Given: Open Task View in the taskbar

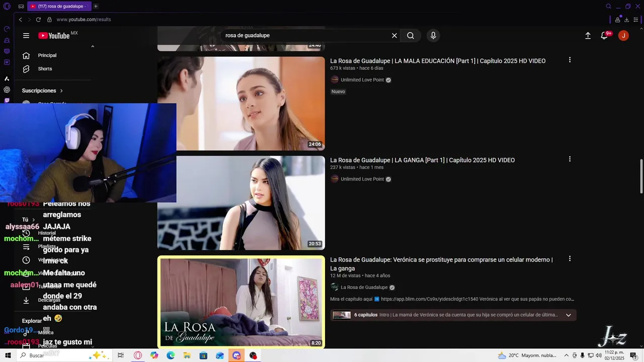Looking at the screenshot, I should point(121,355).
